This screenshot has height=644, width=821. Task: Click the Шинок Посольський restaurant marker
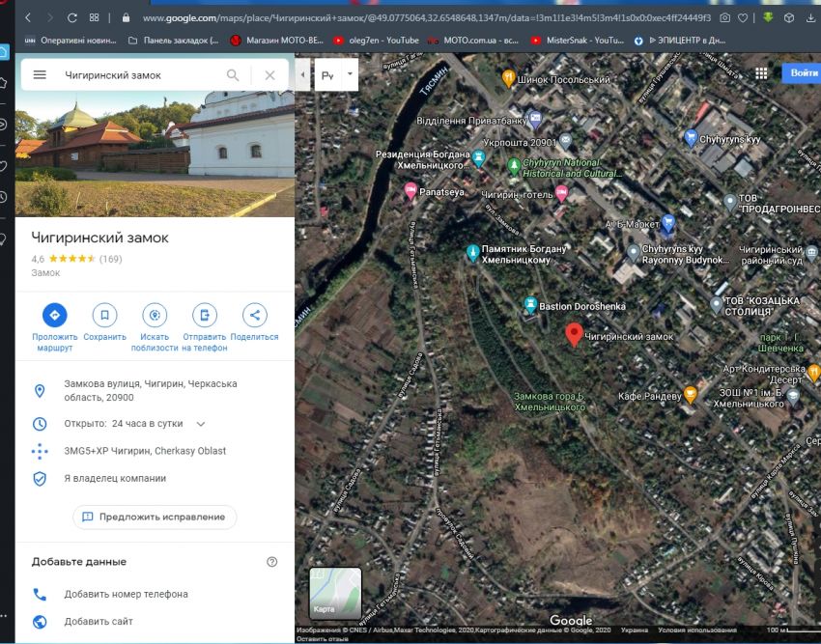pyautogui.click(x=508, y=78)
